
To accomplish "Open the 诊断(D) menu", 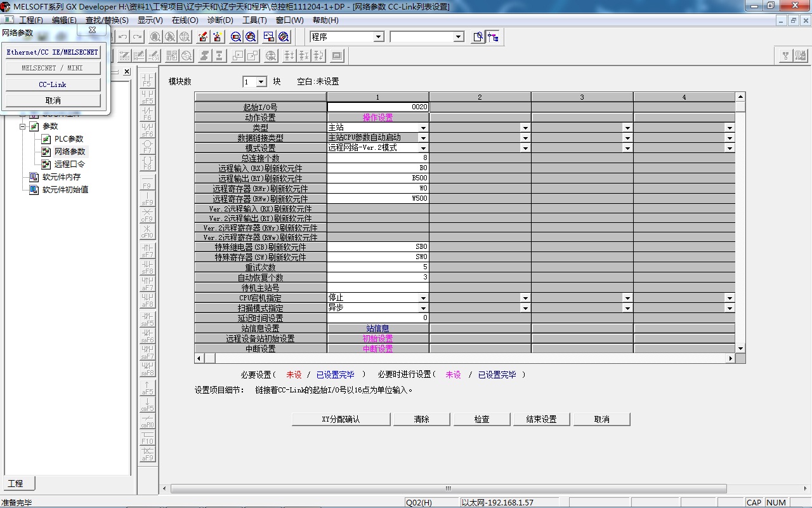I will (220, 20).
